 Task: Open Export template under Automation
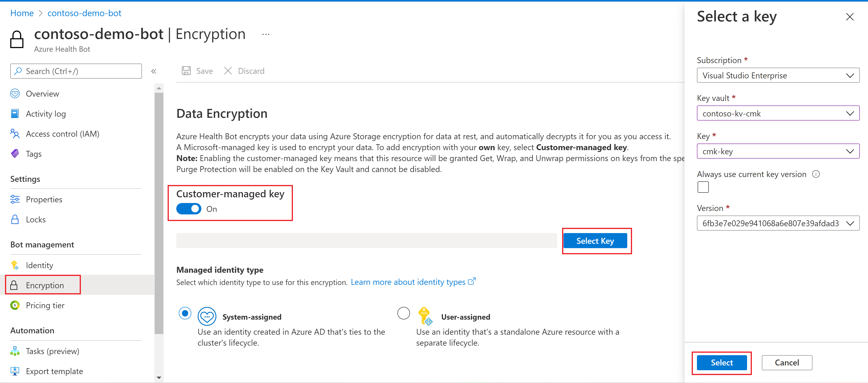click(x=54, y=371)
